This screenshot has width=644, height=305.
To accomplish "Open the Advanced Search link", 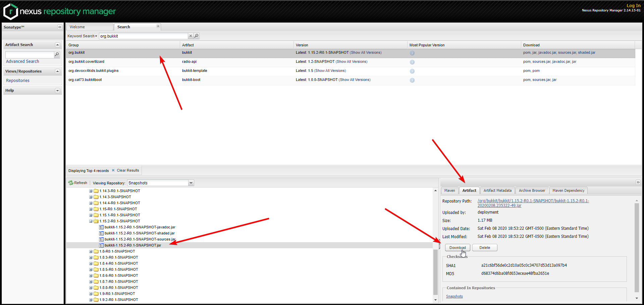I will (x=22, y=61).
